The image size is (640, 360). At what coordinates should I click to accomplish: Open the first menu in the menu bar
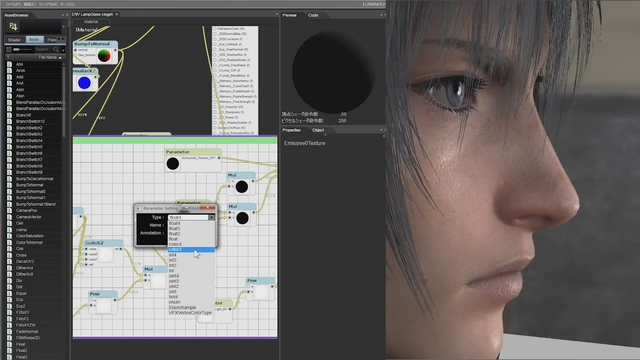point(12,4)
